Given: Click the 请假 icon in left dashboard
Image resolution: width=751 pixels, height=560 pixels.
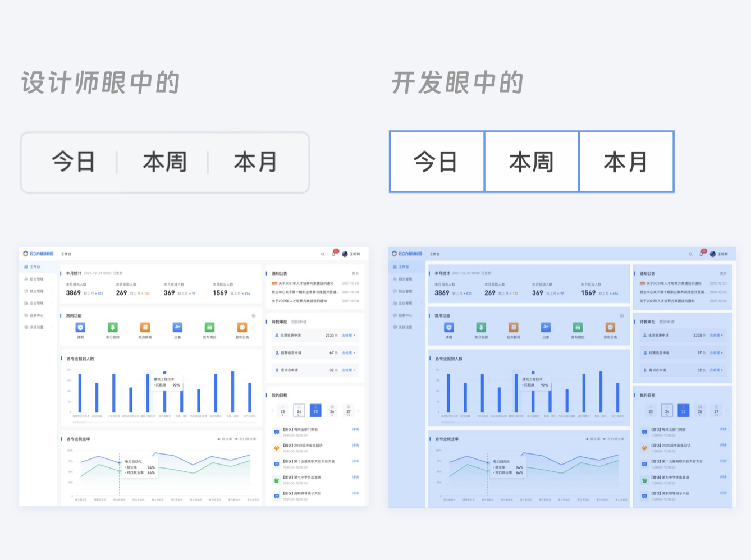Looking at the screenshot, I should (x=80, y=328).
